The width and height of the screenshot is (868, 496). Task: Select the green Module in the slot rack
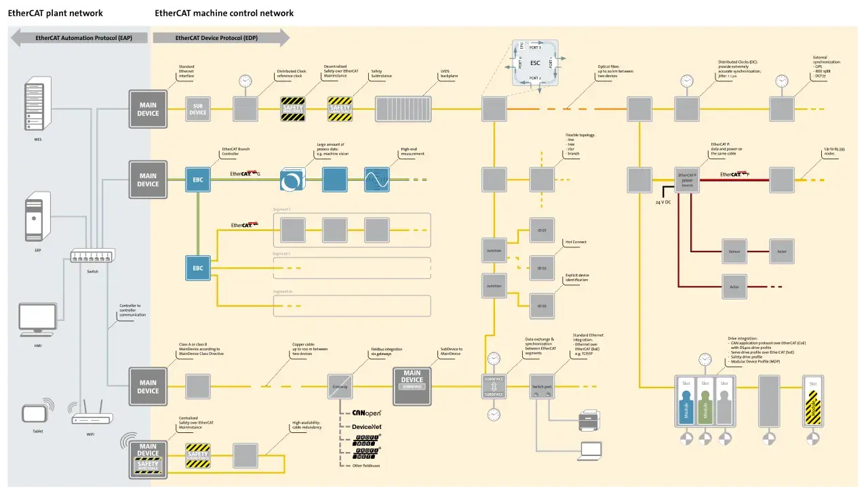705,407
